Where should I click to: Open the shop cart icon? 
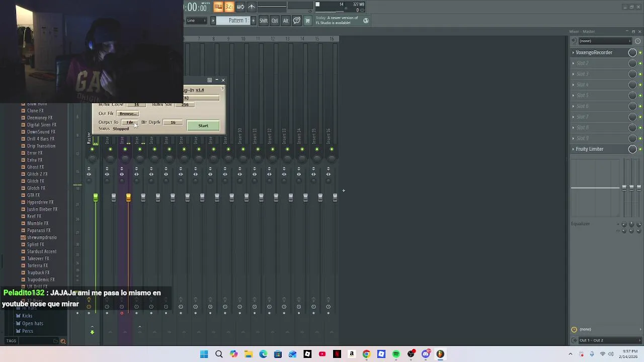click(307, 21)
